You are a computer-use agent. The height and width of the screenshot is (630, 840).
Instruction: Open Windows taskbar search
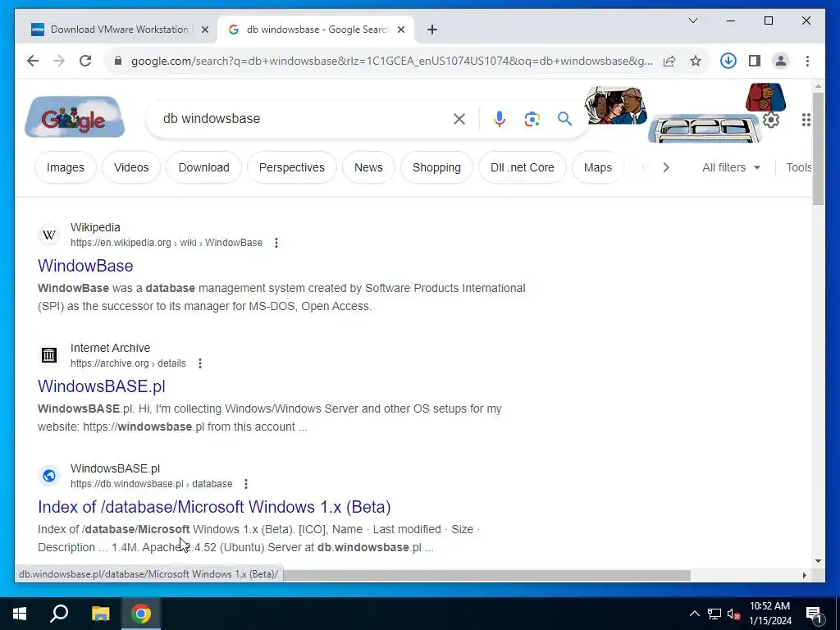[x=59, y=614]
